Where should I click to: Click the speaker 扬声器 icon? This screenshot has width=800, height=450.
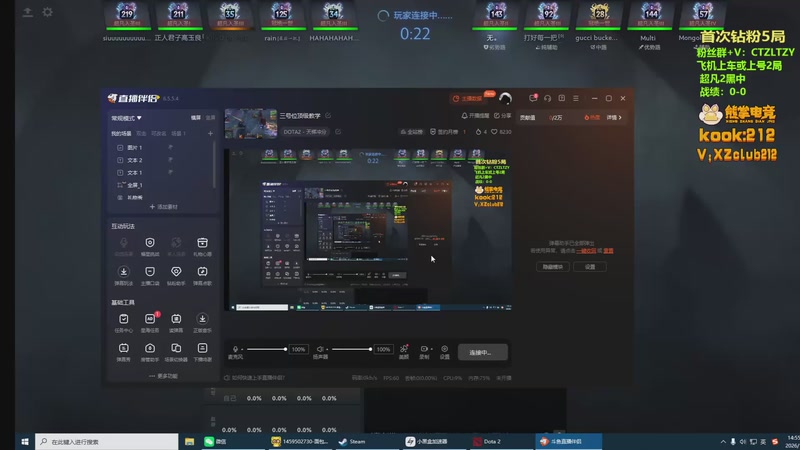point(320,349)
